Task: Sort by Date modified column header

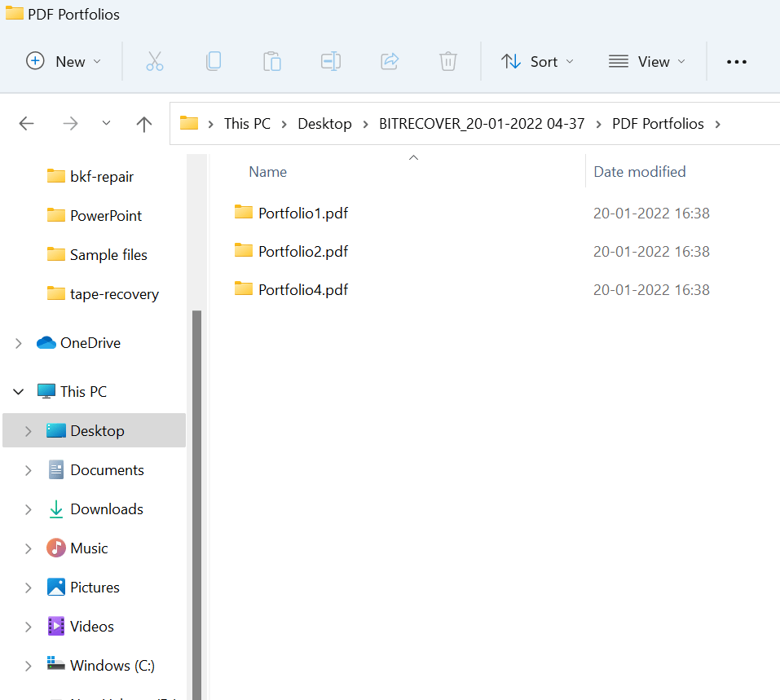Action: point(639,172)
